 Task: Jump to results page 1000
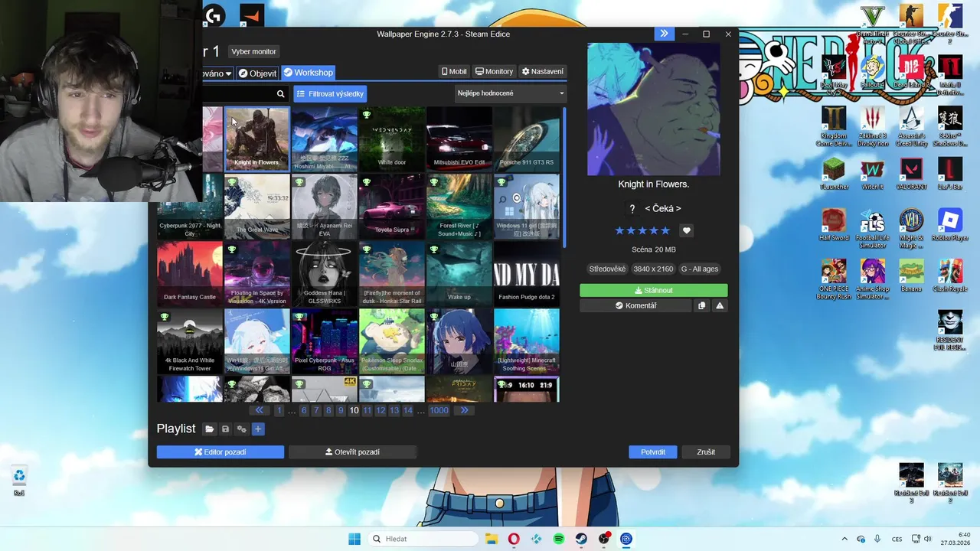[439, 411]
